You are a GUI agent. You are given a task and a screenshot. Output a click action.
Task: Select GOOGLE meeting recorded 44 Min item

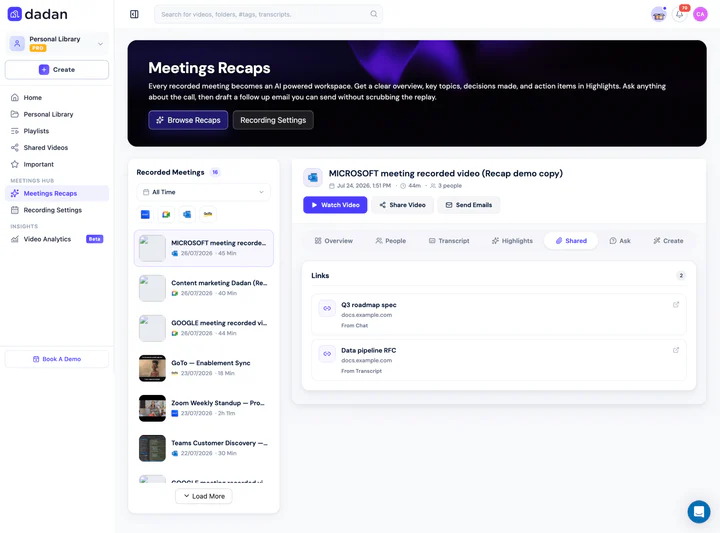(203, 328)
